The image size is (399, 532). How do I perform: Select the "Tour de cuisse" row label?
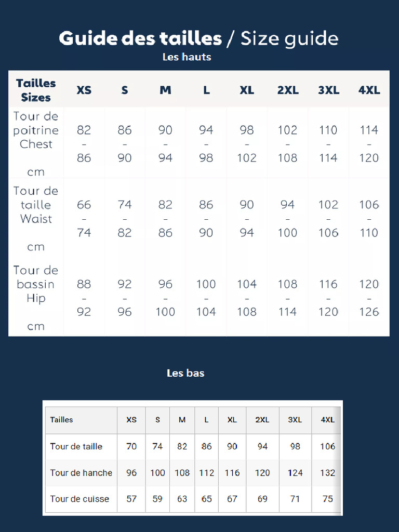(79, 499)
